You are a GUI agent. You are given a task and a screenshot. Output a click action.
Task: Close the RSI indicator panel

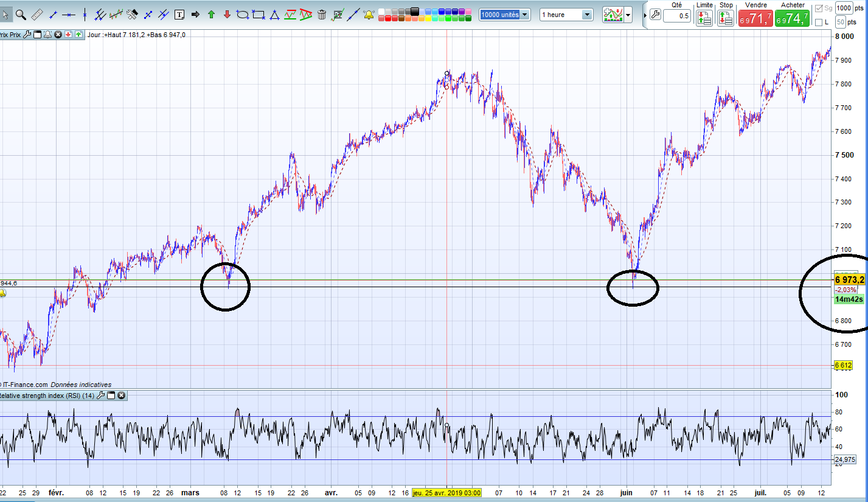click(x=121, y=396)
